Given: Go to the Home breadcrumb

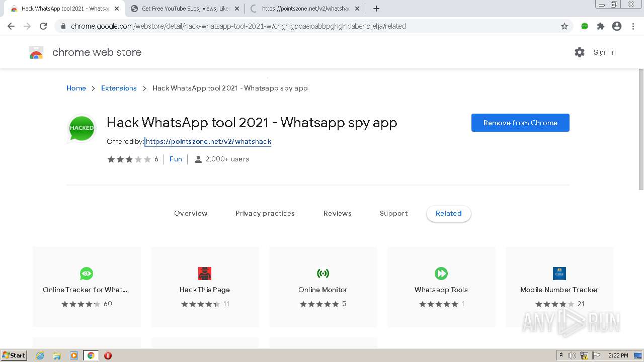Looking at the screenshot, I should pos(76,88).
